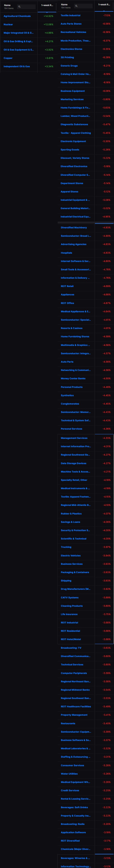The height and width of the screenshot is (868, 114).
Task: Open the Hospitals industry link
Action: point(66,253)
